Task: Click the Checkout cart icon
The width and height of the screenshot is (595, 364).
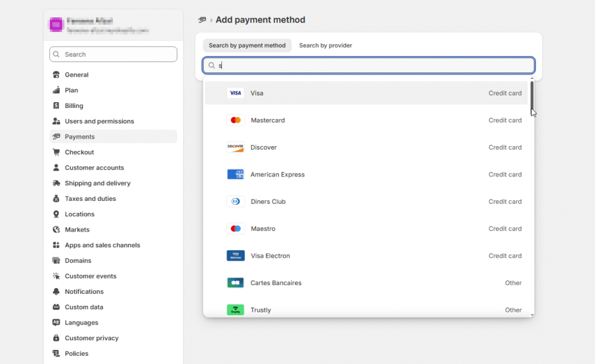Action: [x=56, y=152]
